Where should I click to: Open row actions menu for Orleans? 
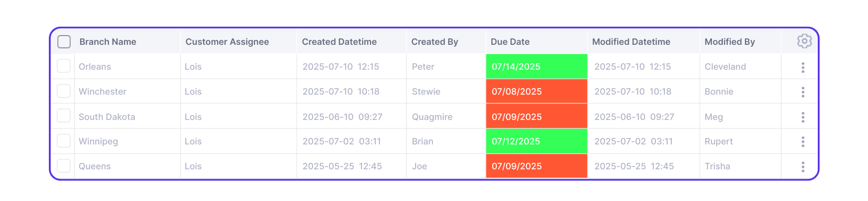803,67
